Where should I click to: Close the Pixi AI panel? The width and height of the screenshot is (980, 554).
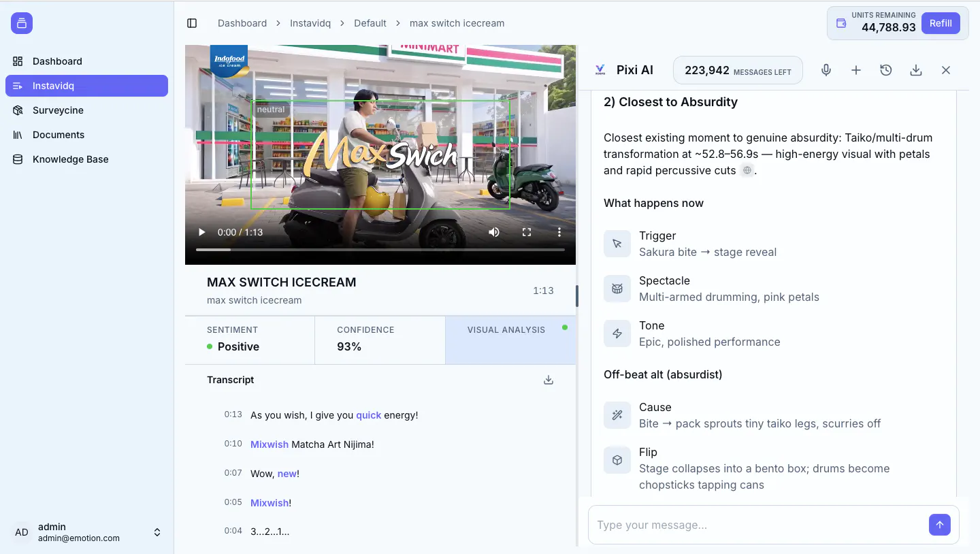(946, 70)
